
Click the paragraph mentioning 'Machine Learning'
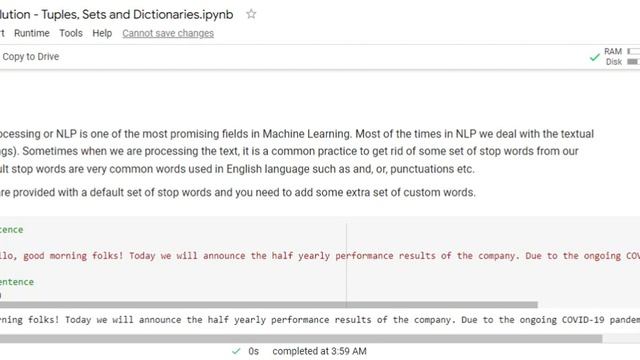[297, 151]
